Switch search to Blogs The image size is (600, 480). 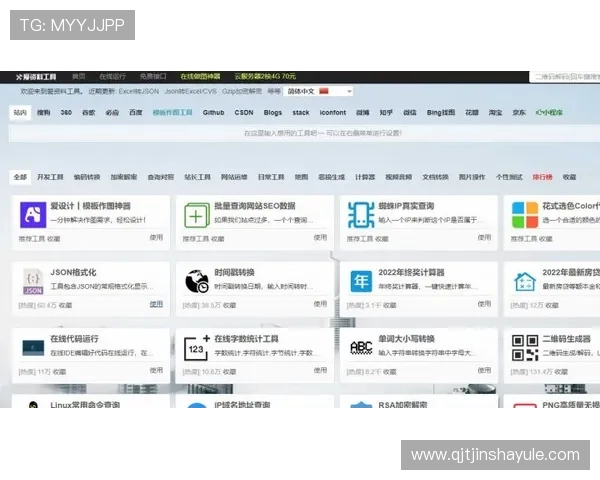(x=273, y=113)
